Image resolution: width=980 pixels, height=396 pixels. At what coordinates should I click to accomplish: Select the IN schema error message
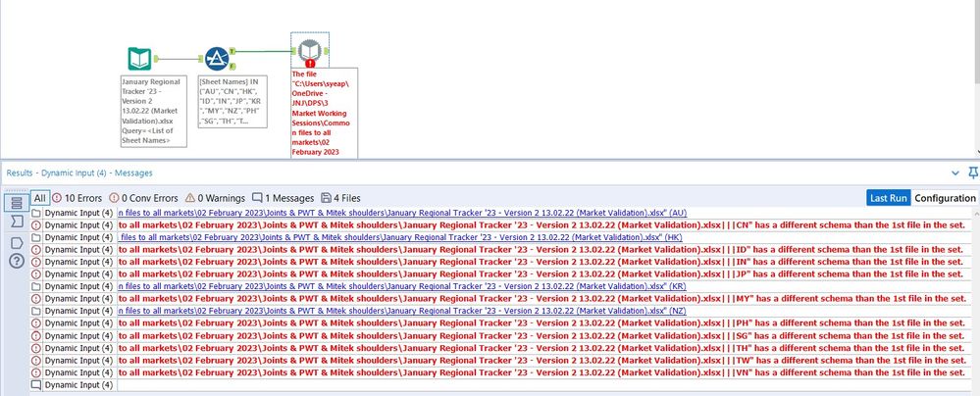542,262
